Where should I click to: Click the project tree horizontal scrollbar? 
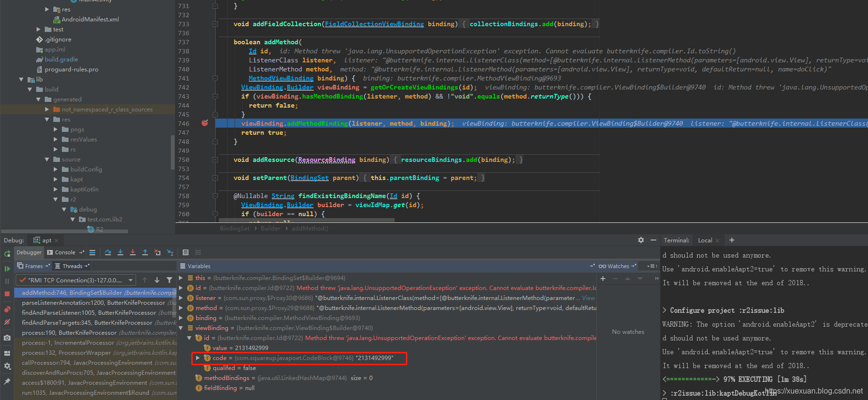[x=65, y=231]
